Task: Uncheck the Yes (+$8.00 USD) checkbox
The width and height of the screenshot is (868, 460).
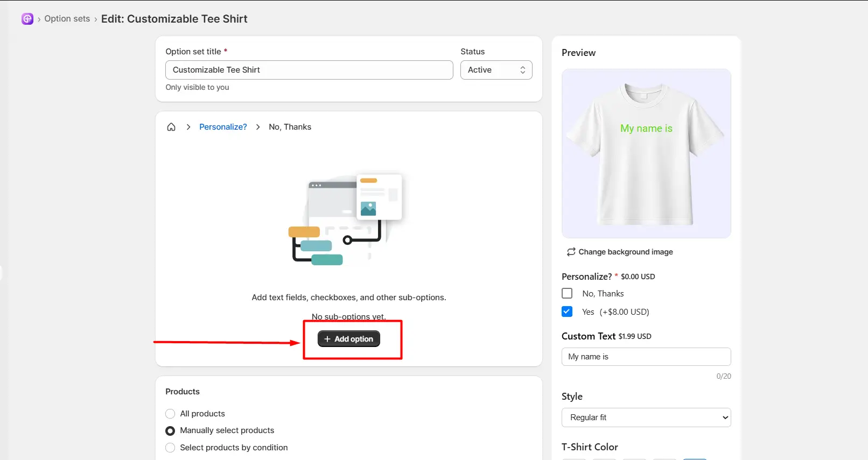Action: click(567, 312)
